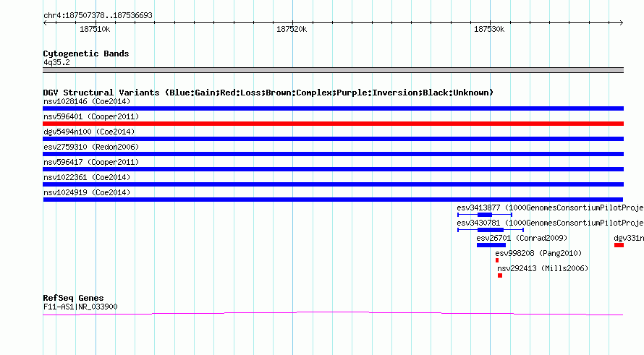Click the esv3413877 blue feature glyph
Image resolution: width=644 pixels, height=355 pixels.
pos(485,215)
